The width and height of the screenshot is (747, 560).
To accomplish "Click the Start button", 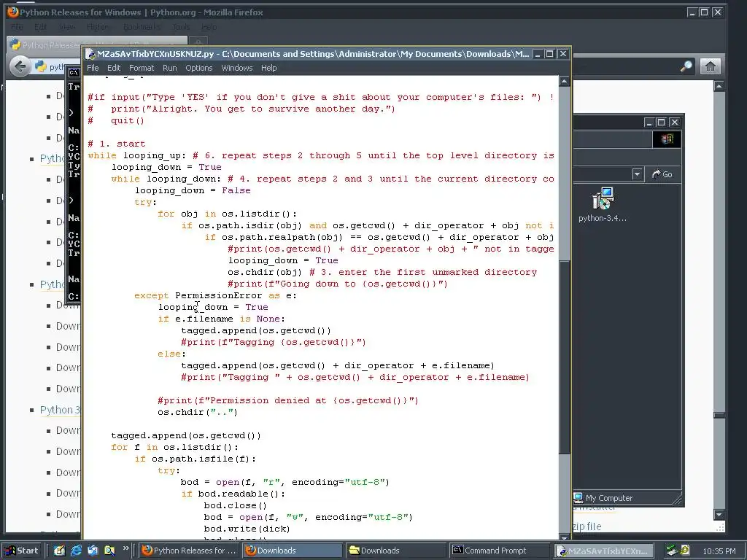I will tap(22, 551).
